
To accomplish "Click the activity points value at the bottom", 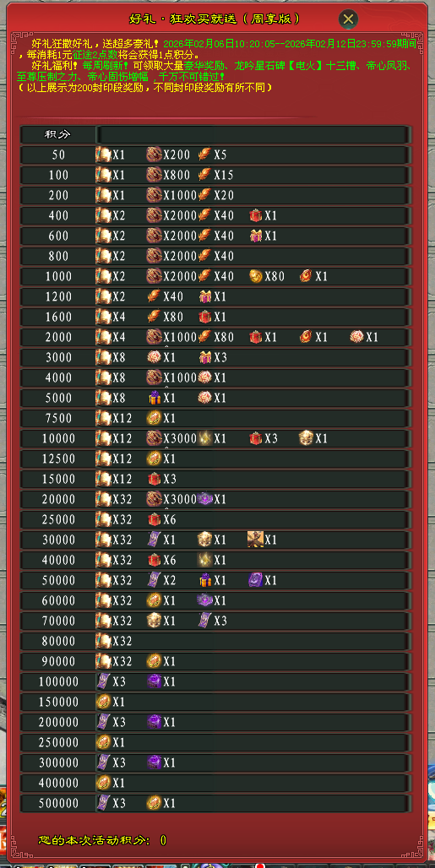I will point(163,840).
